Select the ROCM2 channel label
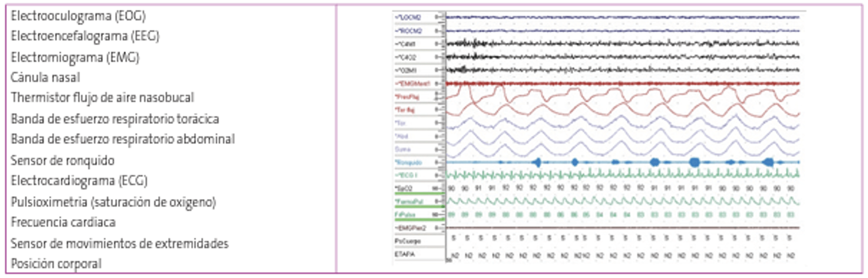Image resolution: width=868 pixels, height=278 pixels. (408, 31)
